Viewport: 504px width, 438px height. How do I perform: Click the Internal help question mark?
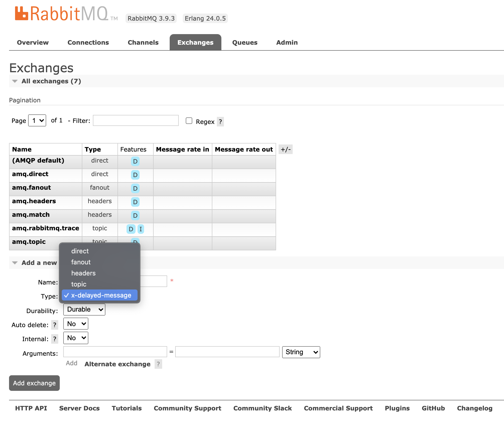click(x=54, y=339)
